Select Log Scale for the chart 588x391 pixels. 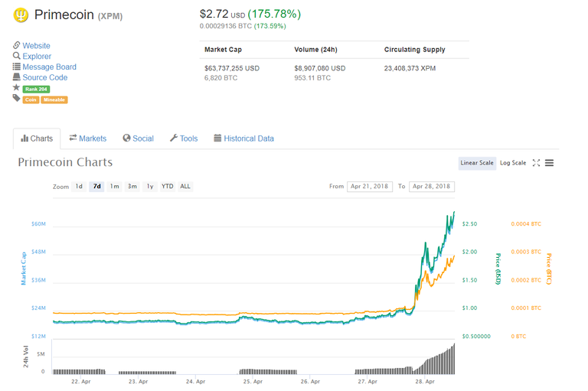513,163
